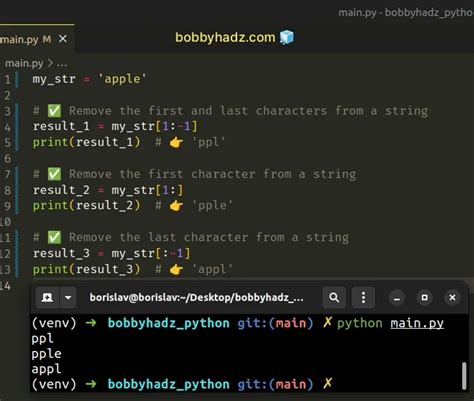Image resolution: width=474 pixels, height=401 pixels.
Task: Expand terminal new-tab dropdown arrow
Action: [68, 297]
